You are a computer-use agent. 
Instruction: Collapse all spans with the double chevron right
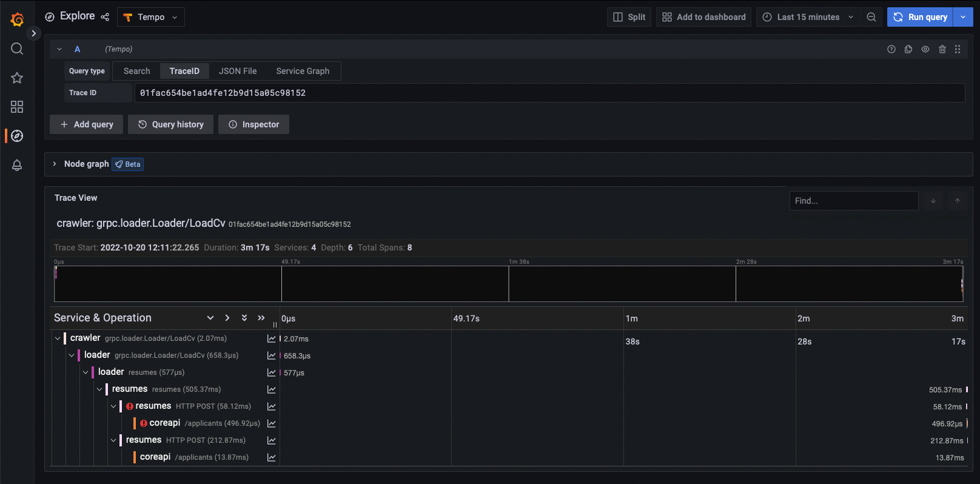pyautogui.click(x=261, y=318)
